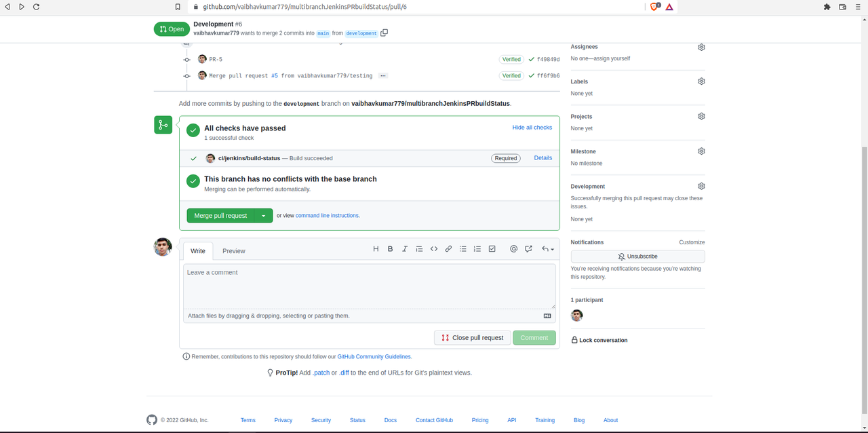This screenshot has height=433, width=868.
Task: Click the green Comment button
Action: [534, 337]
